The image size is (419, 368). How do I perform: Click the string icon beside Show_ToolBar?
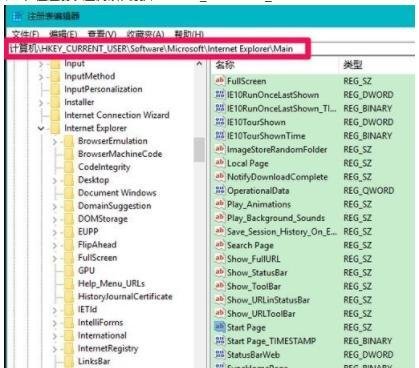click(x=220, y=286)
